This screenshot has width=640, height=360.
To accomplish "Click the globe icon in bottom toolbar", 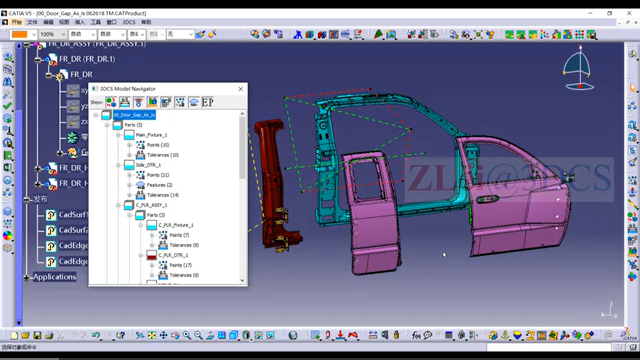I will click(293, 336).
